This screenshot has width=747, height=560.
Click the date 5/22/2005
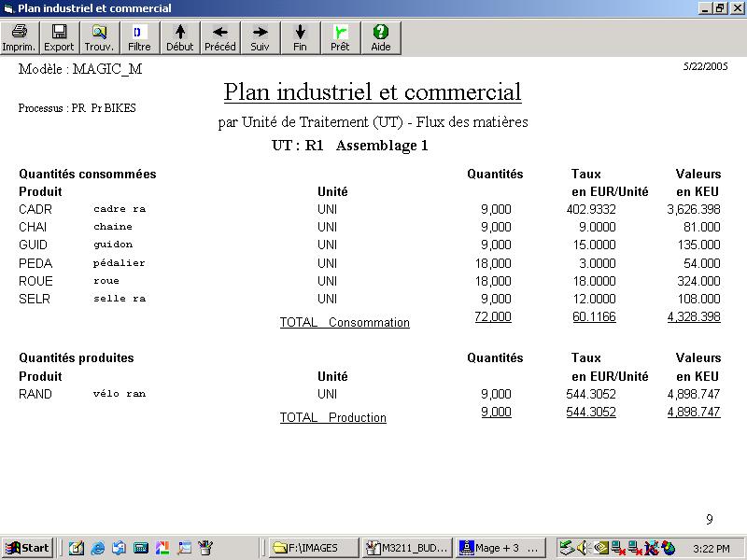706,66
